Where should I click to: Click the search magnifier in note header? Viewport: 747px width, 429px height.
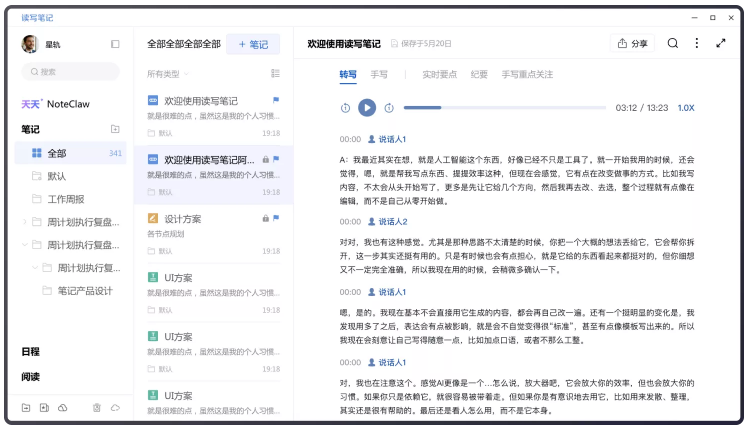(673, 43)
